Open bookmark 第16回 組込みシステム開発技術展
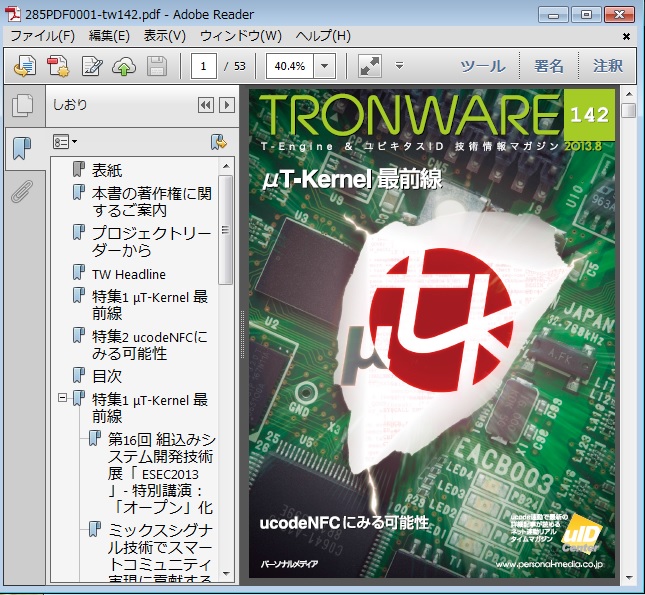Screen dimensions: 645x595 point(161,474)
